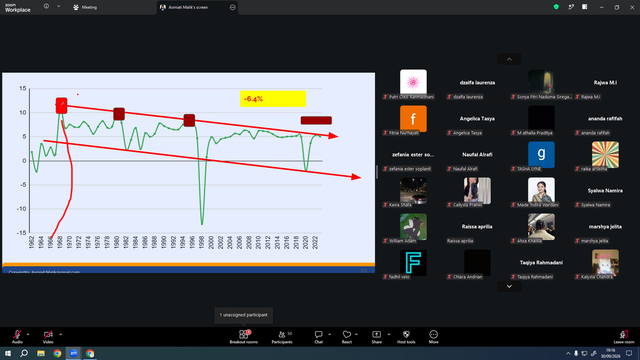
Task: Click microphone icon in the system tray
Action: coord(576,353)
